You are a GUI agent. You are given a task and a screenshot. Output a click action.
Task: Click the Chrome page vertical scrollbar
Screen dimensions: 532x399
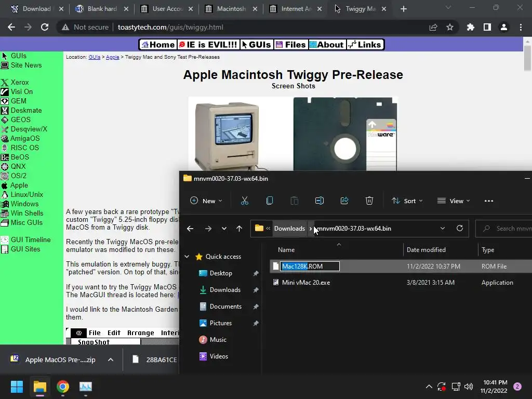pos(527,58)
